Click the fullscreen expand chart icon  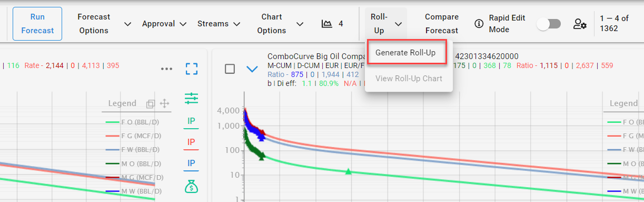click(x=192, y=69)
